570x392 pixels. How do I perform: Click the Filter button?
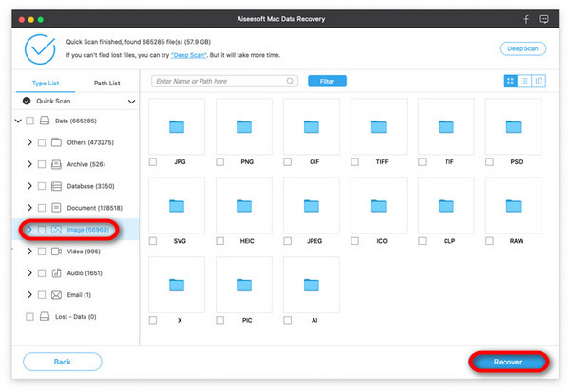click(327, 81)
